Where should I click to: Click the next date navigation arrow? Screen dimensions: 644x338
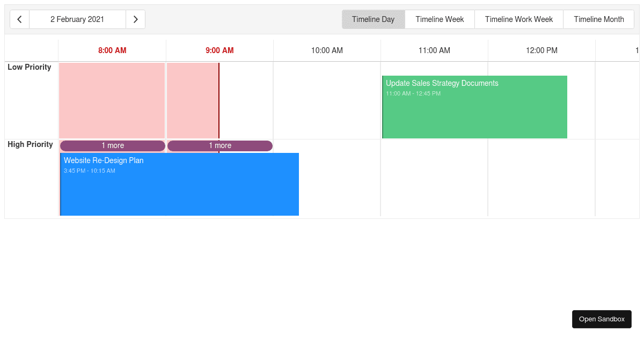[x=136, y=19]
